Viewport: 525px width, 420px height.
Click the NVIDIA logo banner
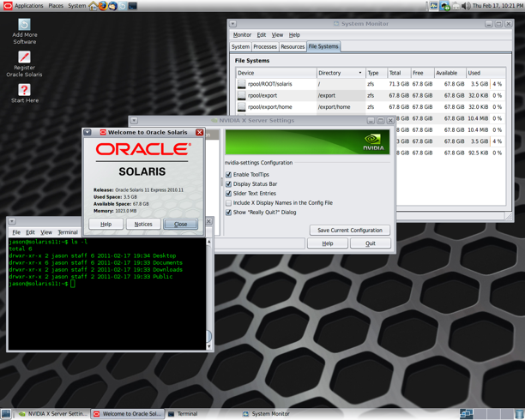[x=307, y=142]
